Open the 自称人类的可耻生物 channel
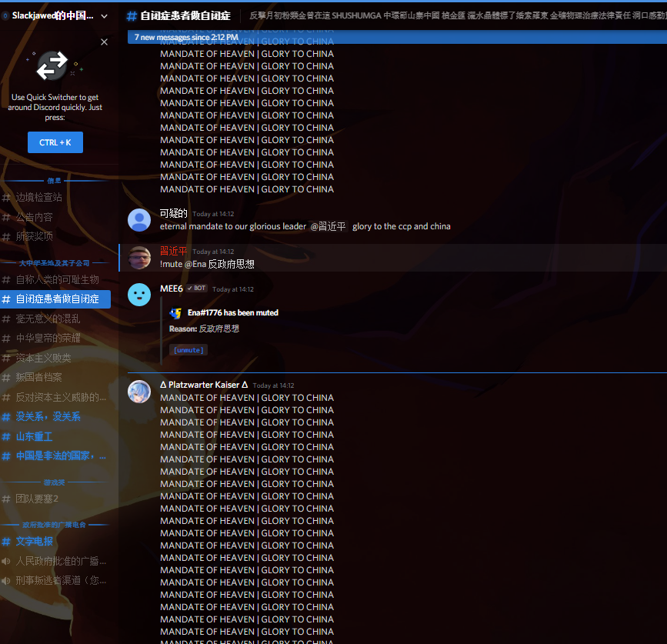667x644 pixels. pos(55,279)
